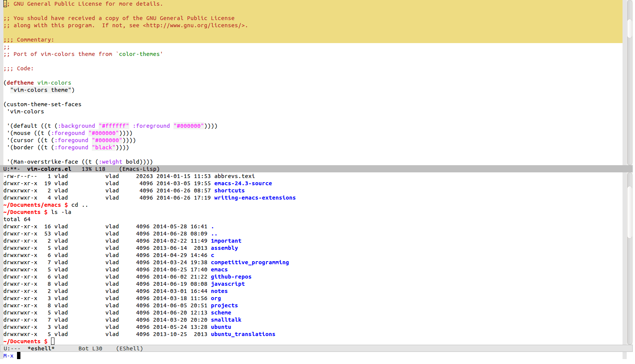Select the javascript directory entry
The width and height of the screenshot is (635, 364).
coord(228,284)
